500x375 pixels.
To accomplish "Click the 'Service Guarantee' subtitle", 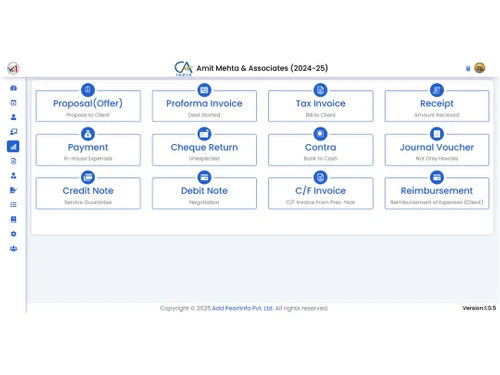I will [88, 202].
